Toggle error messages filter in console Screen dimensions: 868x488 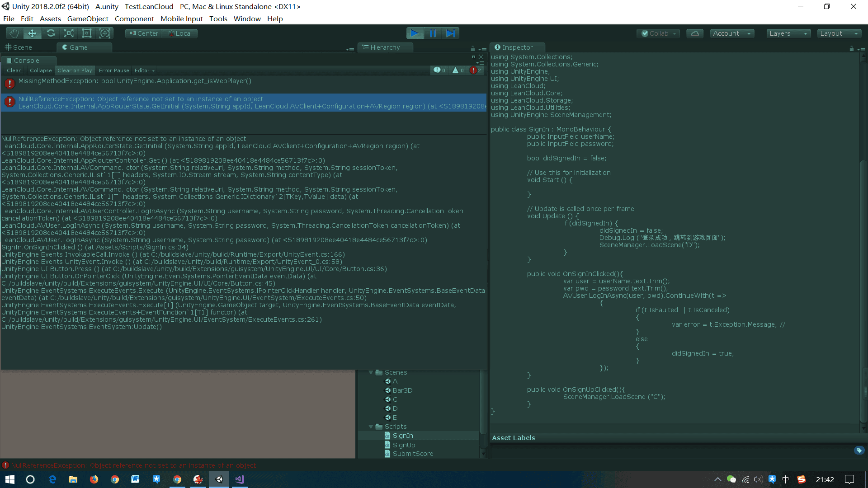[x=475, y=70]
